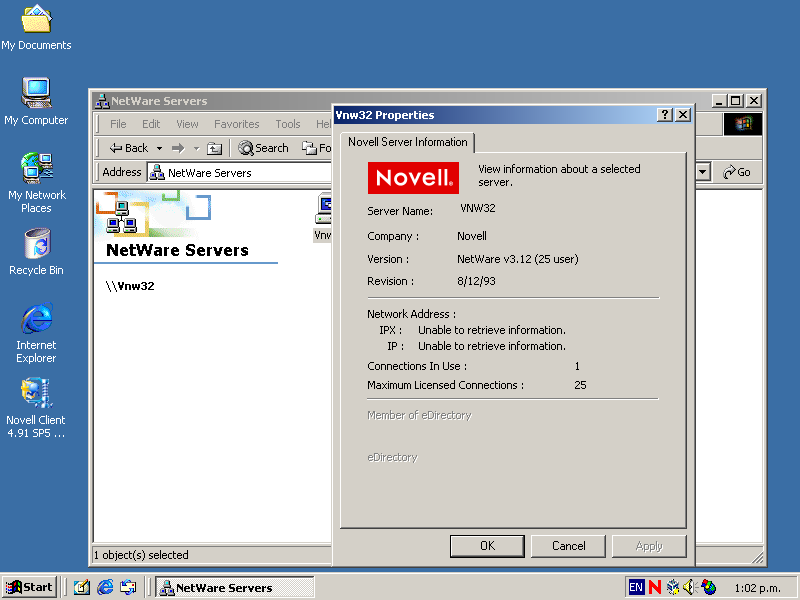800x600 pixels.
Task: Click the Novell logo in properties dialog
Action: tap(413, 178)
